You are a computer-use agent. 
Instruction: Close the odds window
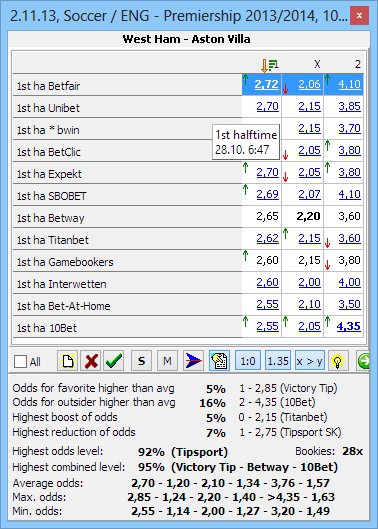[359, 16]
